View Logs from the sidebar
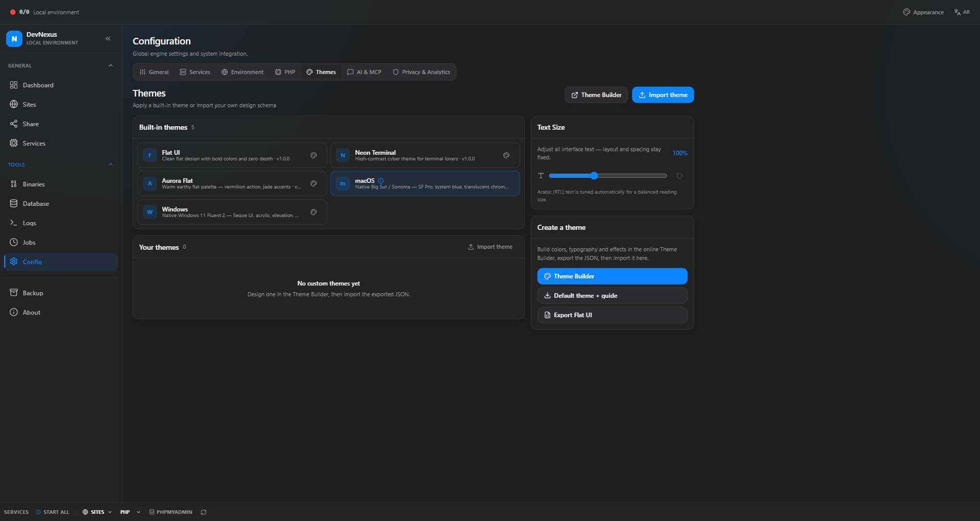The height and width of the screenshot is (521, 980). tap(61, 223)
